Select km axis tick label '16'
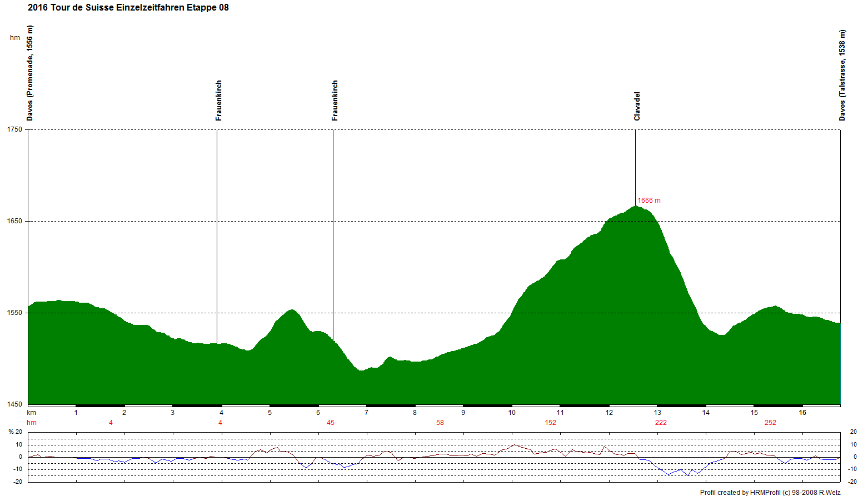 tap(802, 413)
